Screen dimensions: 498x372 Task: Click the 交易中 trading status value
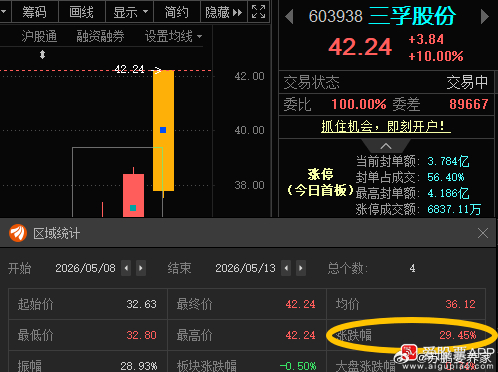467,82
